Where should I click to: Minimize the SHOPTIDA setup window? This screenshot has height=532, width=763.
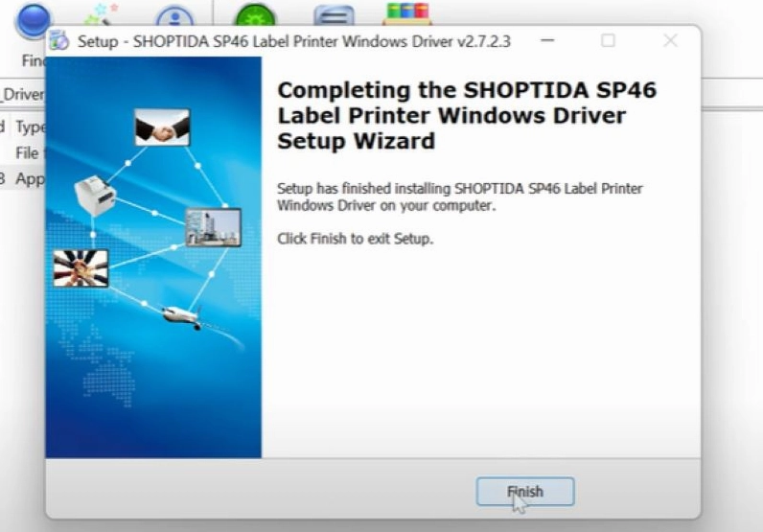(547, 40)
